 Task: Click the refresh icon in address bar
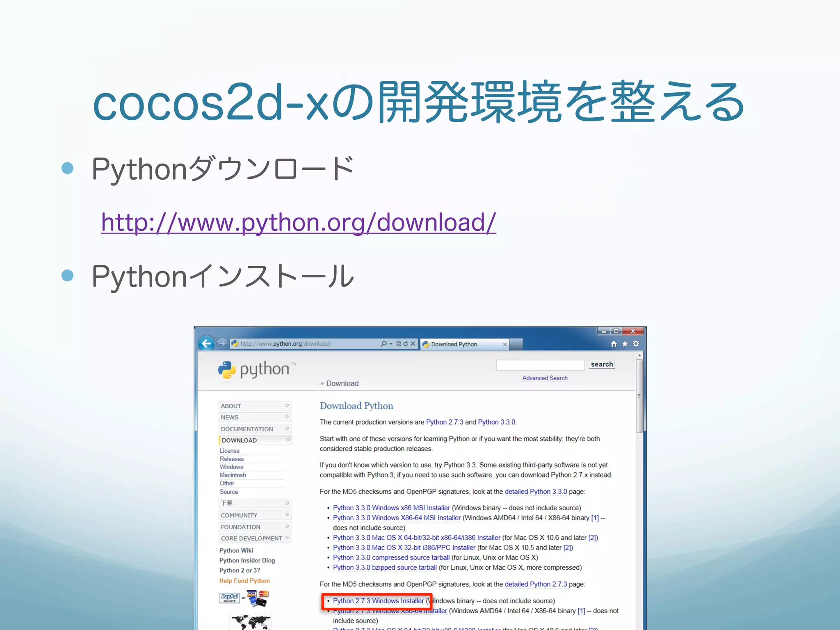pyautogui.click(x=406, y=344)
